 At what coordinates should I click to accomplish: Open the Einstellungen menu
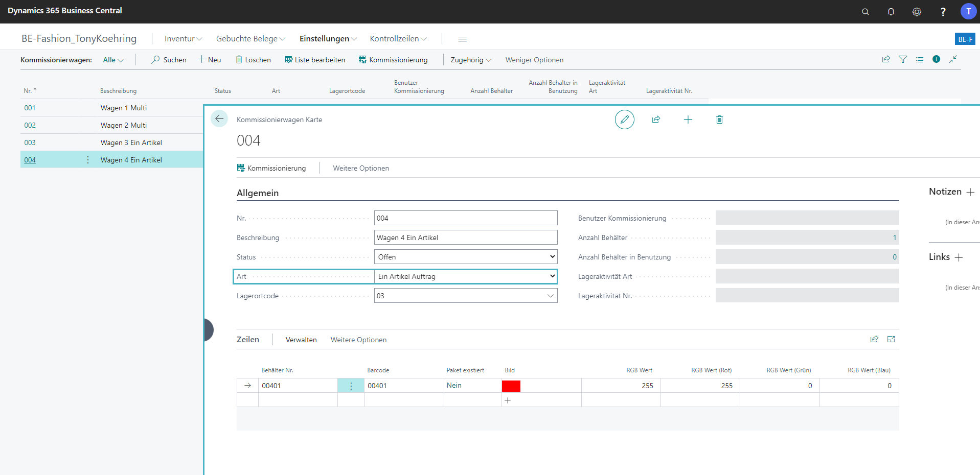coord(328,39)
